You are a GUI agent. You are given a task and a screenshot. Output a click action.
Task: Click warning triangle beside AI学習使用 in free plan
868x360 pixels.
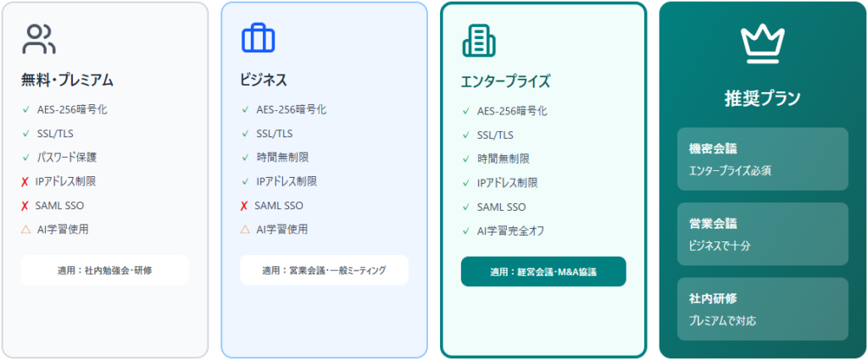pyautogui.click(x=25, y=230)
